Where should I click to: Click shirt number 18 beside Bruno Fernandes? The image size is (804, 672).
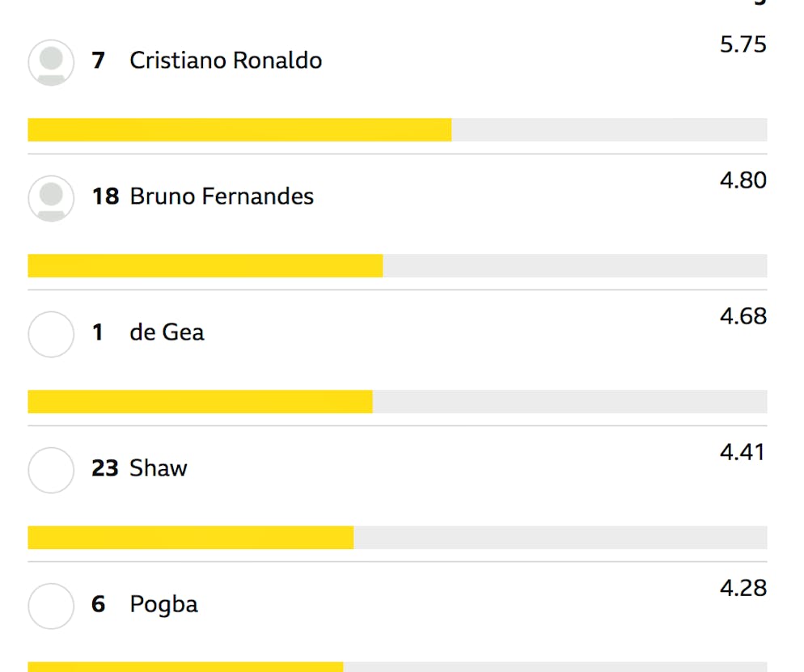pos(105,197)
